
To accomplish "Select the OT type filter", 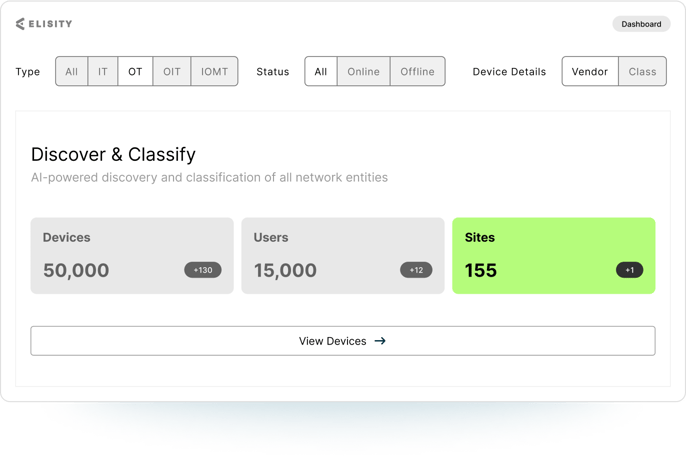I will (x=135, y=71).
